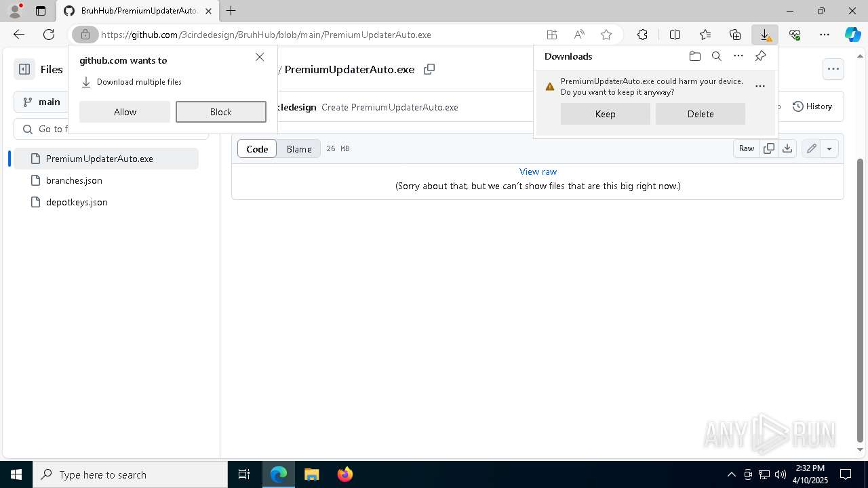Open Raw file view
Viewport: 868px width, 488px height.
pyautogui.click(x=747, y=148)
